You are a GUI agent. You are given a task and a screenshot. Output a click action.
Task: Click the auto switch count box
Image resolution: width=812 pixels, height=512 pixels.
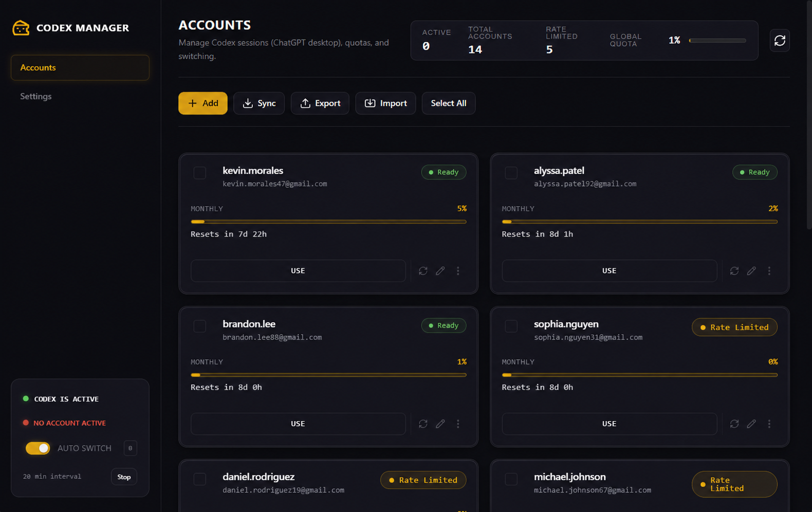[130, 448]
